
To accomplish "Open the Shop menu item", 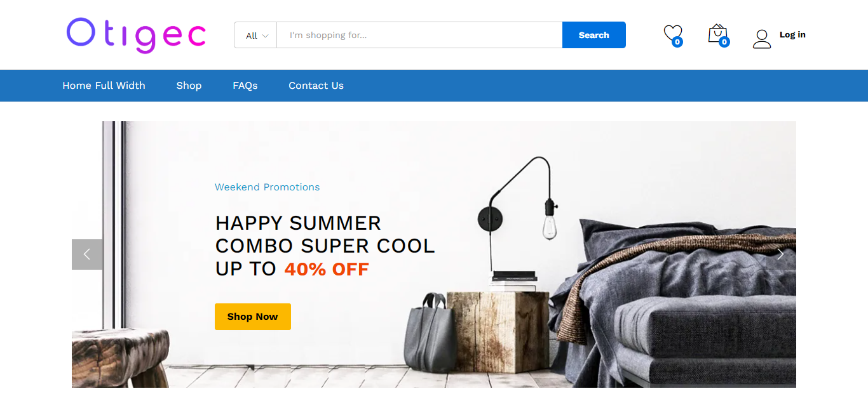I will pyautogui.click(x=189, y=86).
